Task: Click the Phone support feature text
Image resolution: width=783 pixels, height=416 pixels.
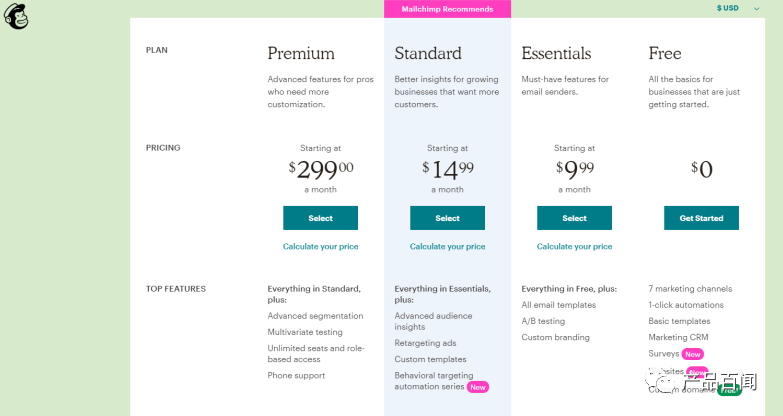Action: tap(296, 376)
